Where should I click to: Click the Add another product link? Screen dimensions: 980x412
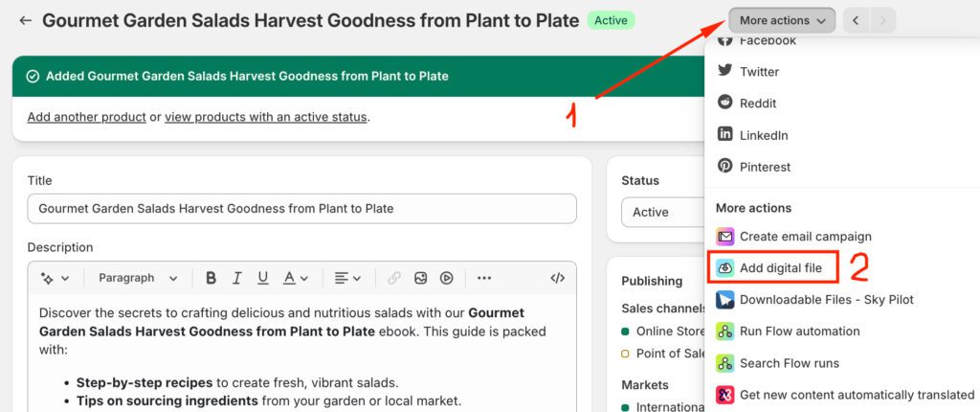coord(86,117)
